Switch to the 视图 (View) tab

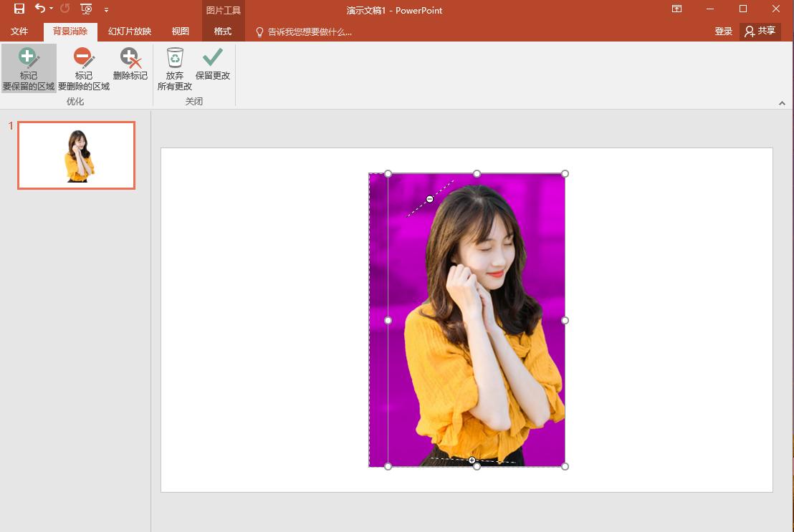click(x=180, y=31)
